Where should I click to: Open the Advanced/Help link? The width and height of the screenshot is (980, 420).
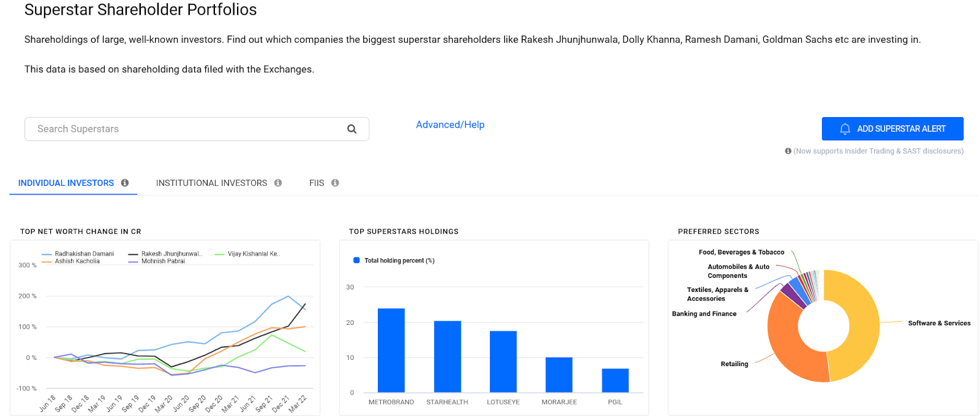pos(450,124)
